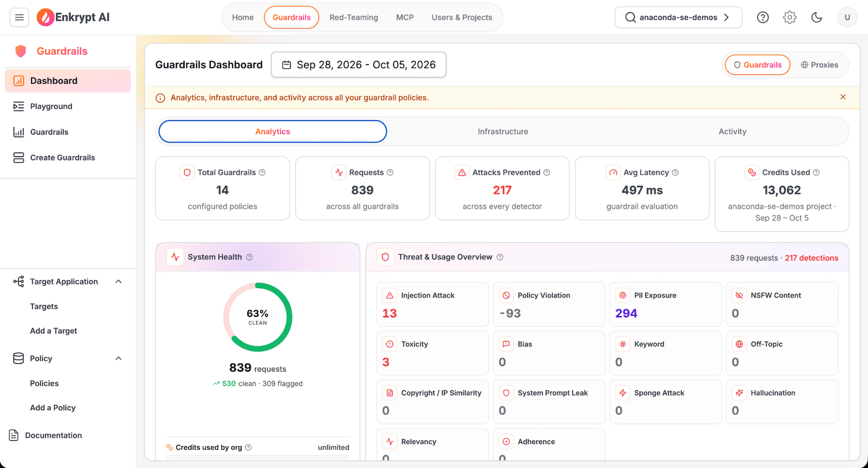Click info icon next to Total Guardrails
Screen dimensions: 868x468
pyautogui.click(x=262, y=173)
